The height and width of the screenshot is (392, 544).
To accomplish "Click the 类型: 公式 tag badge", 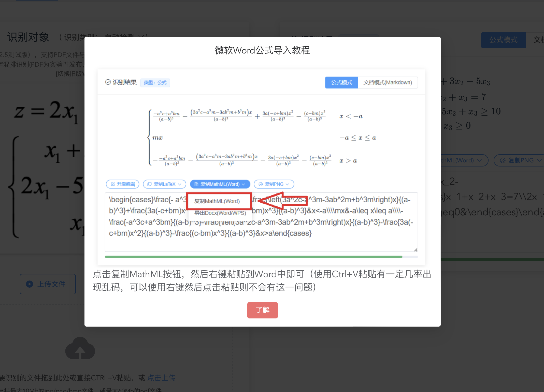I will coord(155,82).
